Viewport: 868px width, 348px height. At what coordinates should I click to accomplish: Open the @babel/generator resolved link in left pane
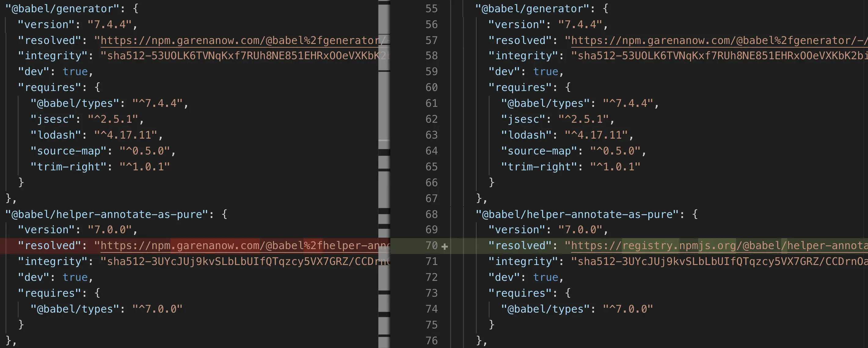coord(245,40)
